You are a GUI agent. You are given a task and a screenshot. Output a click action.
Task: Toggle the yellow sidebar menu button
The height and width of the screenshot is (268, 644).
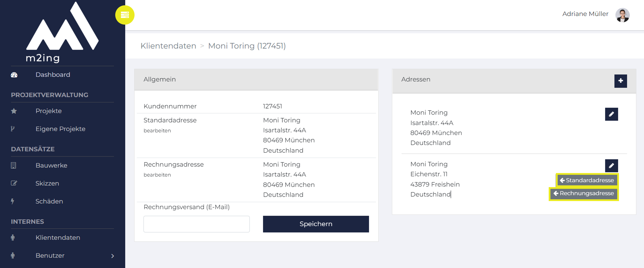click(125, 15)
